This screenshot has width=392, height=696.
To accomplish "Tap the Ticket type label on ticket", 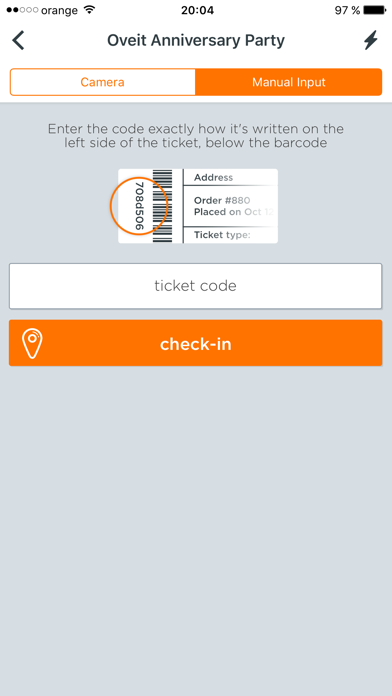I will coord(222,235).
